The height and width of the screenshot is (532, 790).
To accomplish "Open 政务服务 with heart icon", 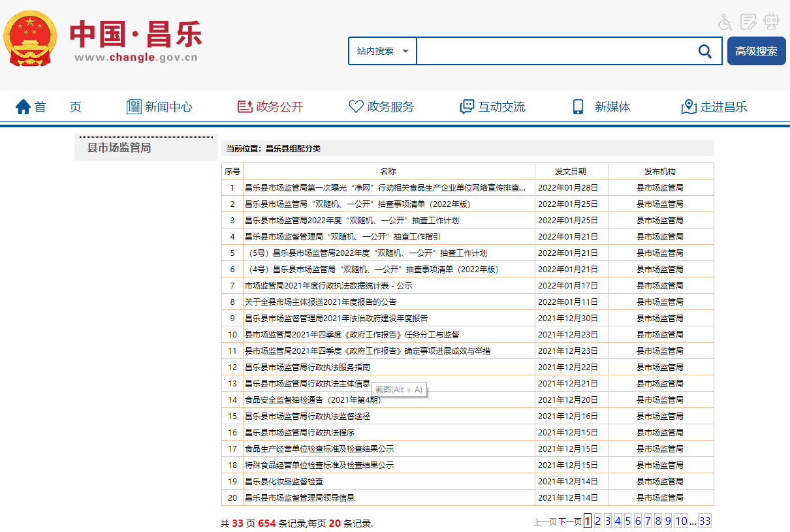I will (x=381, y=107).
